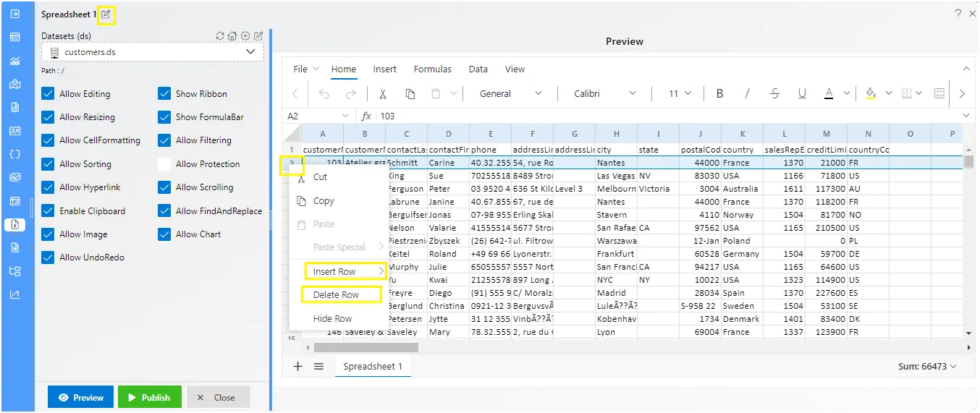Open the fill color dropdown arrow
This screenshot has width=980, height=413.
pyautogui.click(x=888, y=93)
